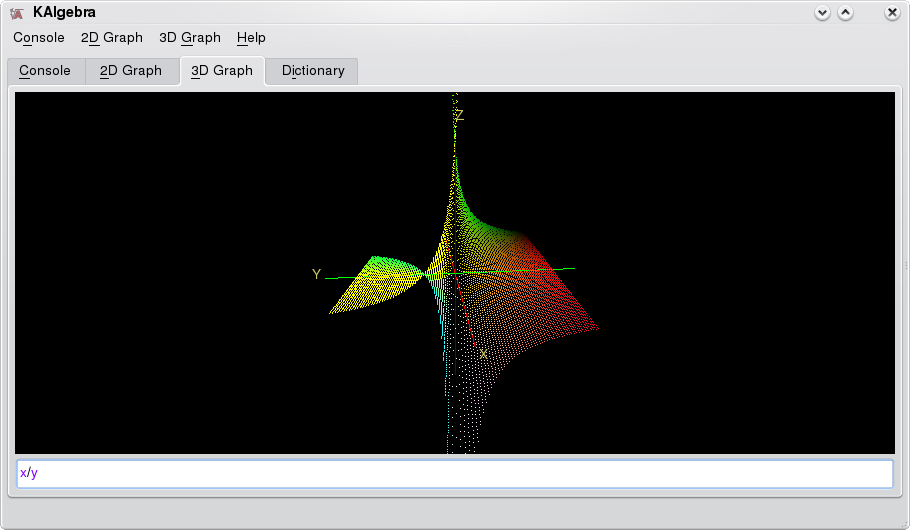This screenshot has height=530, width=910.
Task: Select the 3D Graph tab
Action: tap(222, 71)
